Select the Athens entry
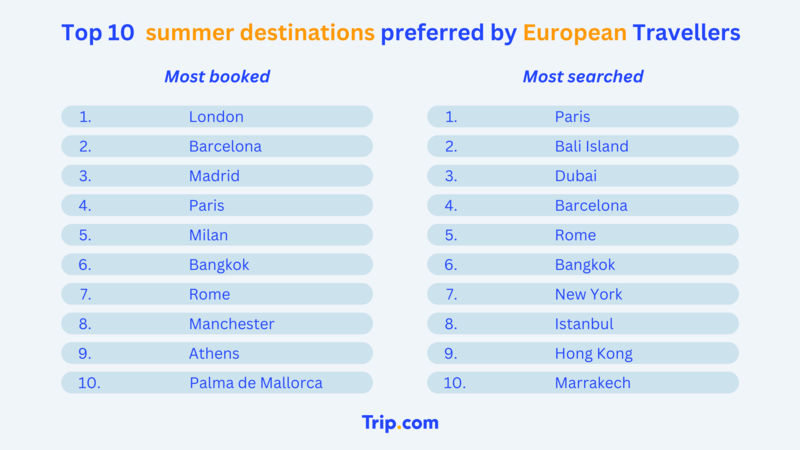This screenshot has height=450, width=800. tap(217, 353)
